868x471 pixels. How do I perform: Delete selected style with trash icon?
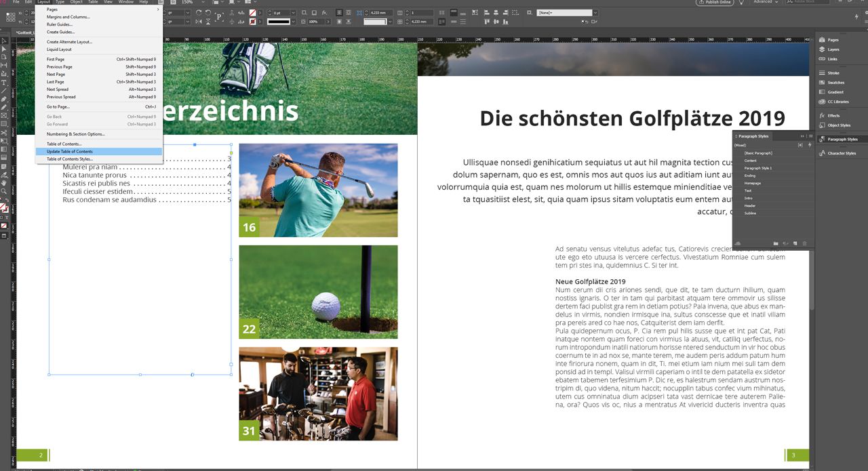pyautogui.click(x=804, y=243)
